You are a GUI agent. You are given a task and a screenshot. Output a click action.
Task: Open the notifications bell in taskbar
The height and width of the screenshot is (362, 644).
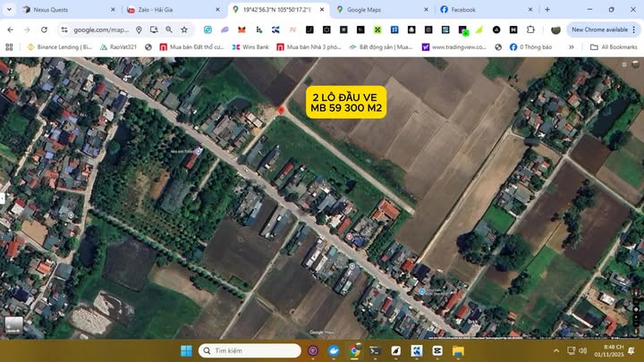click(x=631, y=350)
